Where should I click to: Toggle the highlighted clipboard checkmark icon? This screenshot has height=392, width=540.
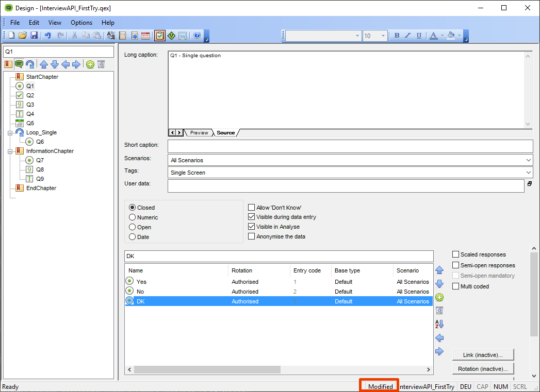(x=159, y=36)
